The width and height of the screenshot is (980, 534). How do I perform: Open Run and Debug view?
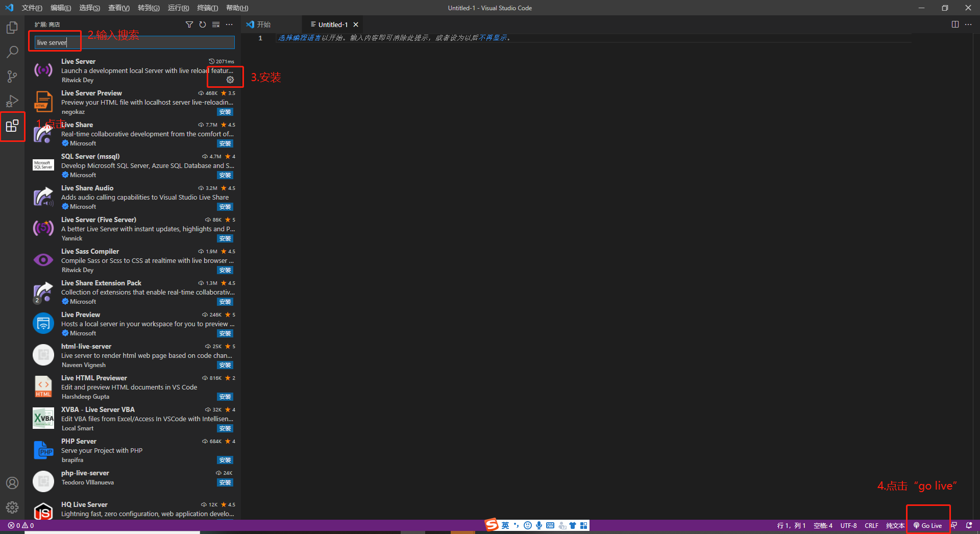point(12,101)
